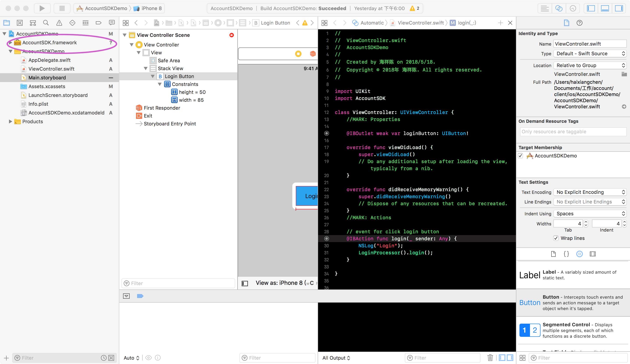The width and height of the screenshot is (630, 364).
Task: Open the Find navigator magnifier
Action: click(46, 23)
